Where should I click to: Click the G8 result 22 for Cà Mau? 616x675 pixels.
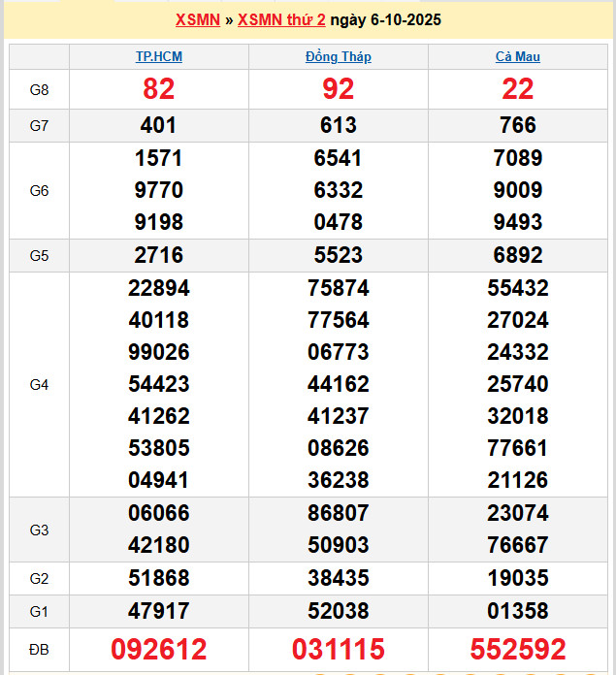coord(517,89)
